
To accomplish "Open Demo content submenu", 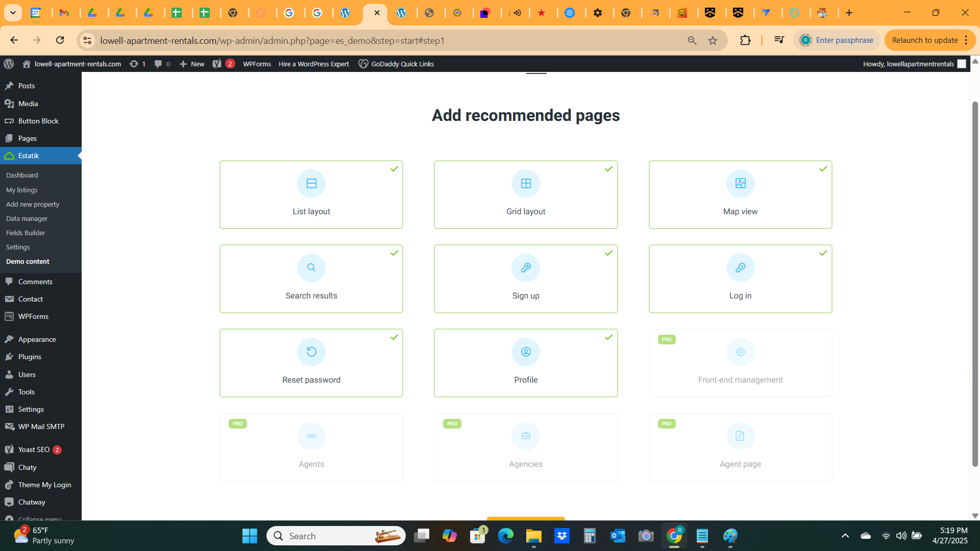I will coord(28,261).
